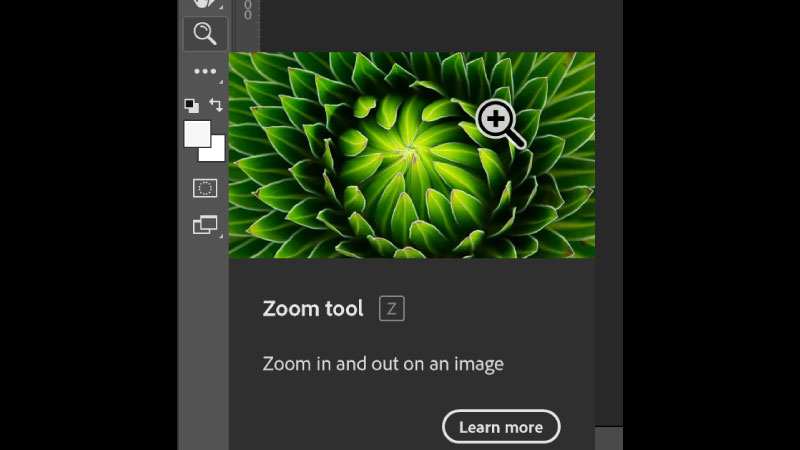Click the Change Screen Mode icon
800x450 pixels.
click(x=204, y=225)
